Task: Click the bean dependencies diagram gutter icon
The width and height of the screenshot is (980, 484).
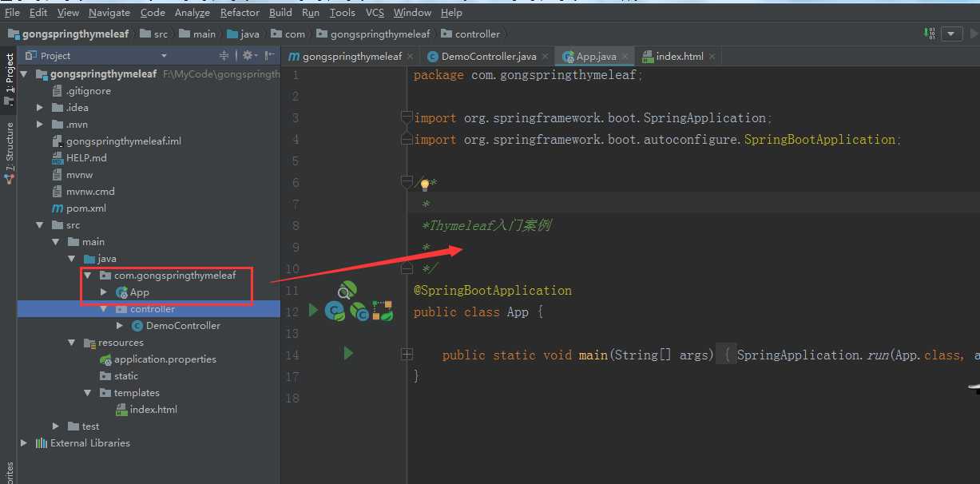Action: click(383, 311)
